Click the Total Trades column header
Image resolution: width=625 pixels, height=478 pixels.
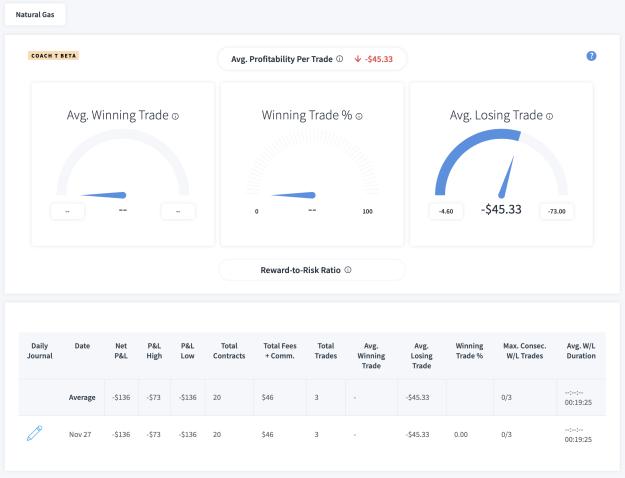tap(326, 351)
